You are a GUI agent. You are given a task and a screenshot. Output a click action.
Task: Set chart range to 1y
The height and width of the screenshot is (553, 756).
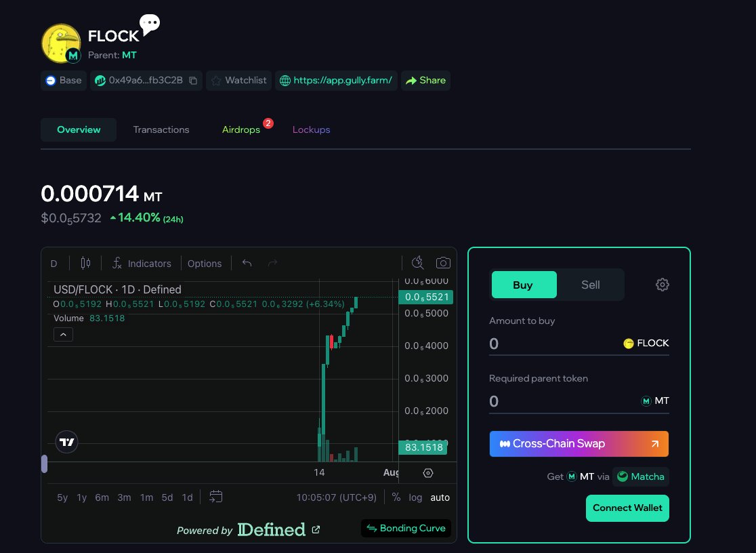pyautogui.click(x=81, y=497)
